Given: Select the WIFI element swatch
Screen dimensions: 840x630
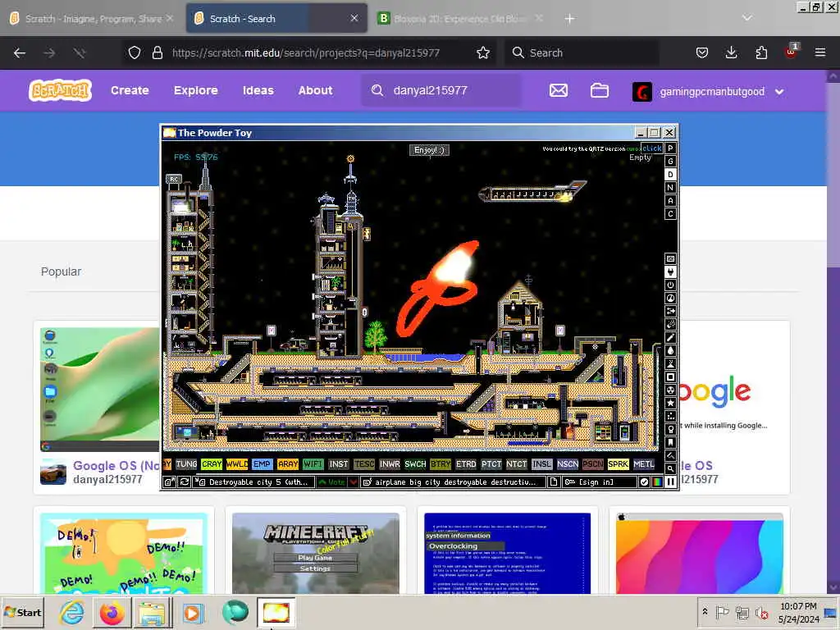Looking at the screenshot, I should [x=313, y=464].
